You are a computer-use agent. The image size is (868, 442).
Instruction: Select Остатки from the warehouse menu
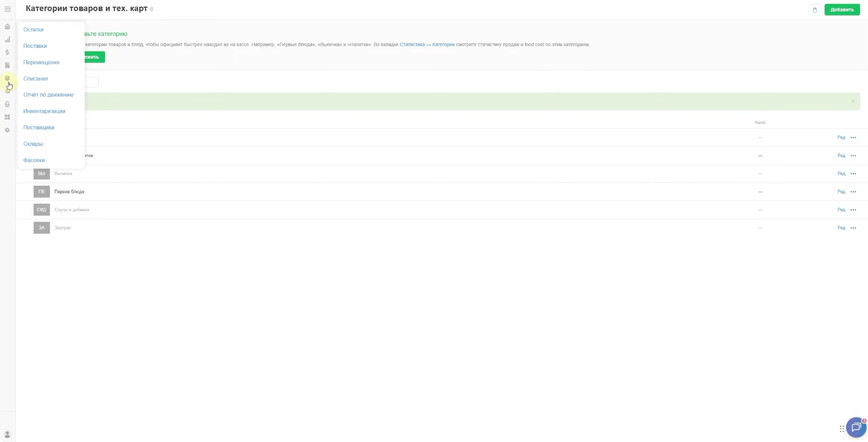[34, 30]
